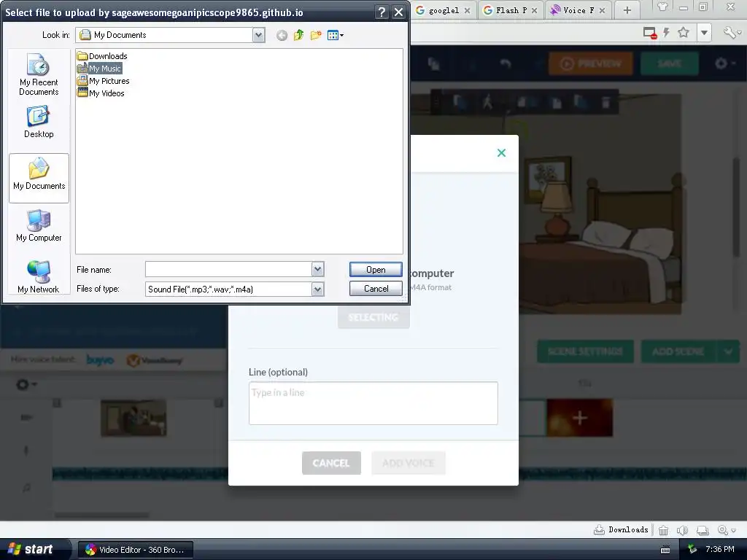
Task: Click the SCENE SETTINGS button
Action: 585,351
